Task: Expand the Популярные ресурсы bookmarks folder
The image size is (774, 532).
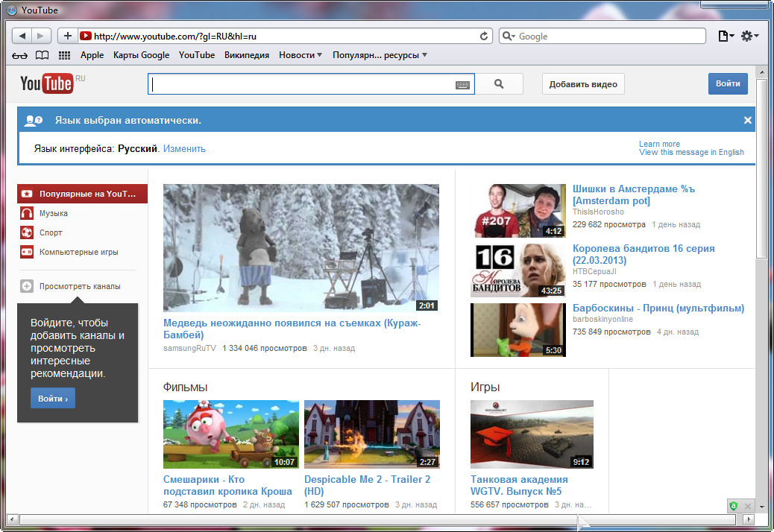Action: [380, 55]
